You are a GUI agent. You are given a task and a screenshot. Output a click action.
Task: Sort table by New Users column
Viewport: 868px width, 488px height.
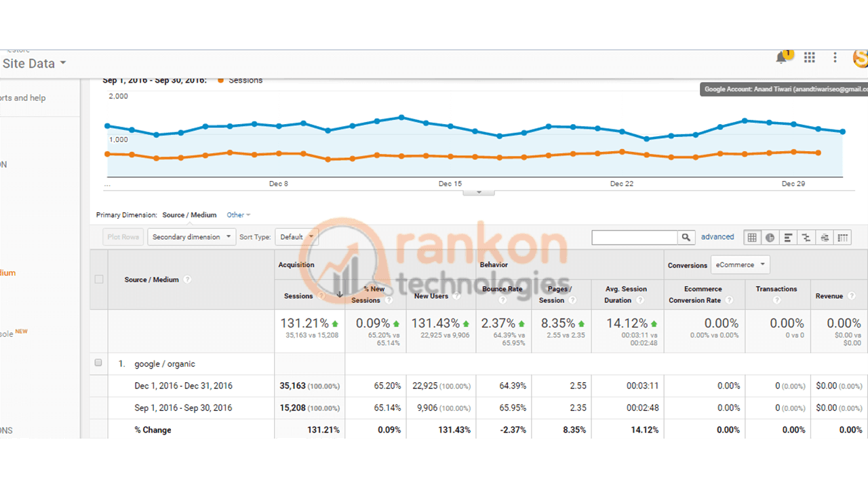point(431,296)
